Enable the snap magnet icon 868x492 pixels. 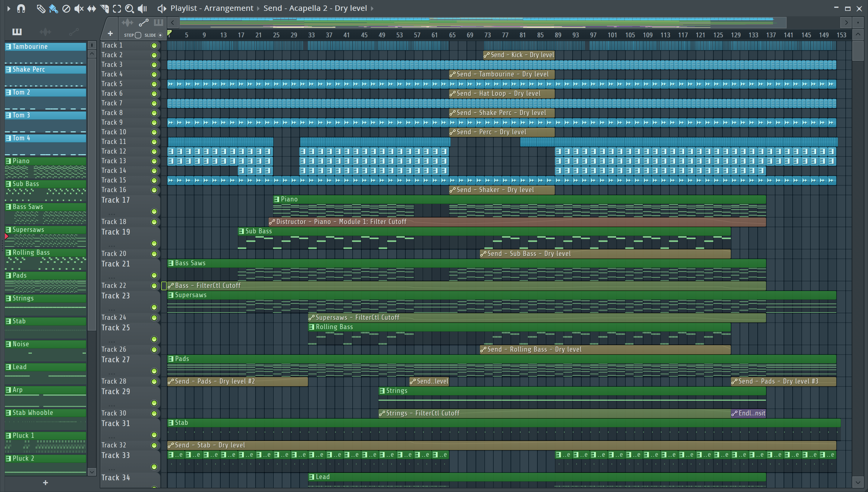point(21,8)
